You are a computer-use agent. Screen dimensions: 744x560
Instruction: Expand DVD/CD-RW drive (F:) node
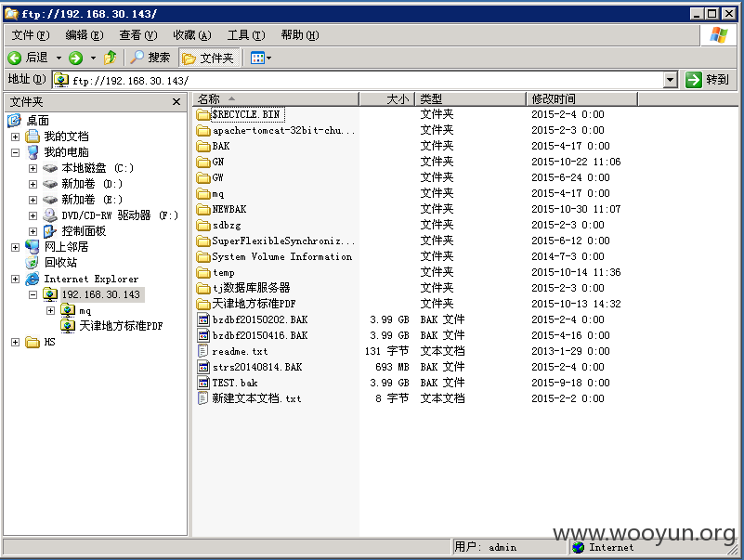33,215
